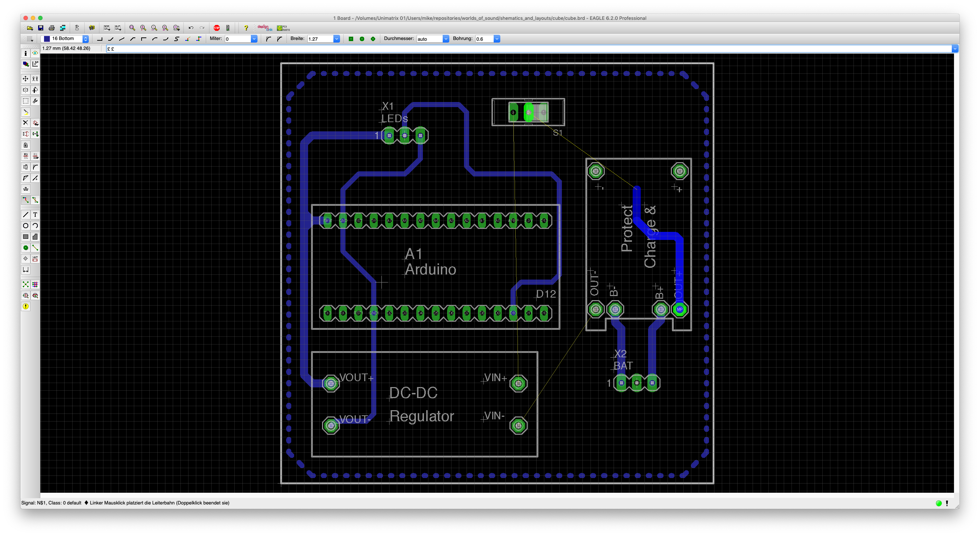The height and width of the screenshot is (536, 980).
Task: Toggle layer display eye icon
Action: [x=35, y=53]
